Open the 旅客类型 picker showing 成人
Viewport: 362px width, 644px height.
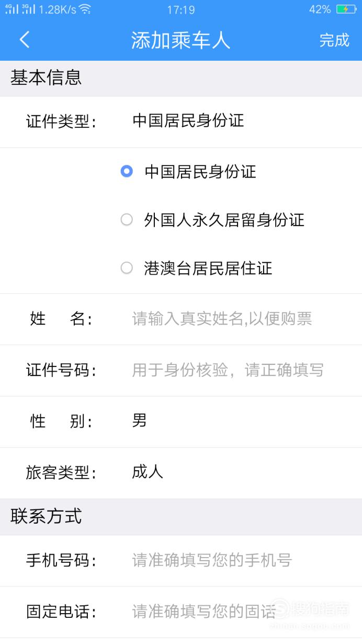click(x=181, y=473)
